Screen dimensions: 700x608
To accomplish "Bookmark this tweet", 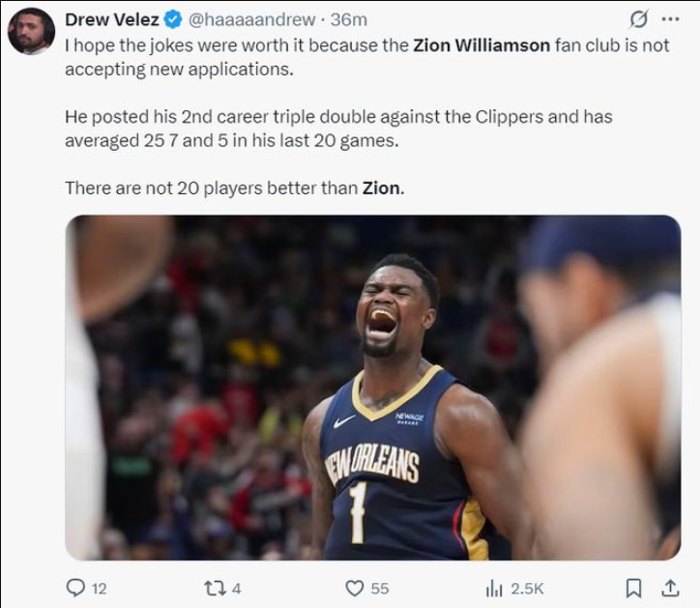I will pyautogui.click(x=633, y=589).
